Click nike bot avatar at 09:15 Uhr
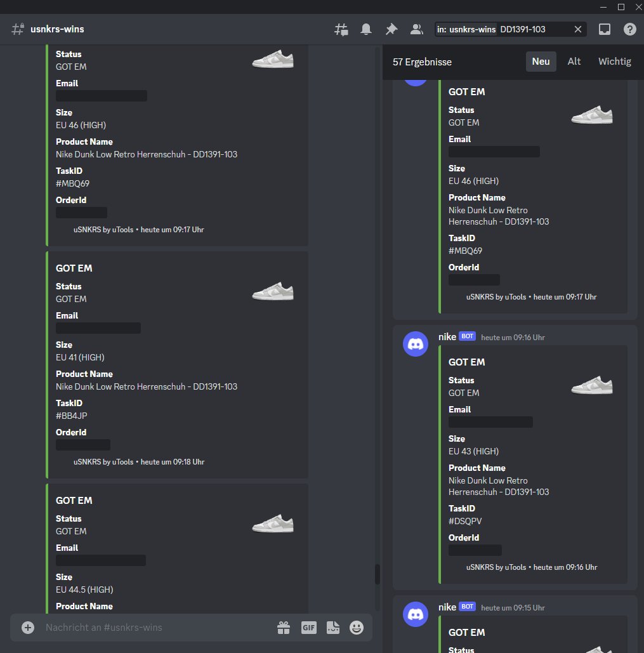 pyautogui.click(x=416, y=614)
